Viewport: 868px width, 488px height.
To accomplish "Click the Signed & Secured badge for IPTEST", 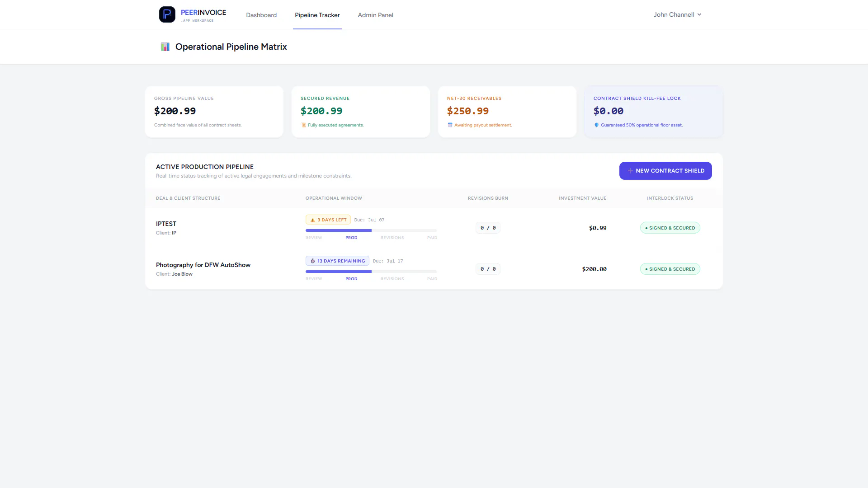I will [670, 228].
